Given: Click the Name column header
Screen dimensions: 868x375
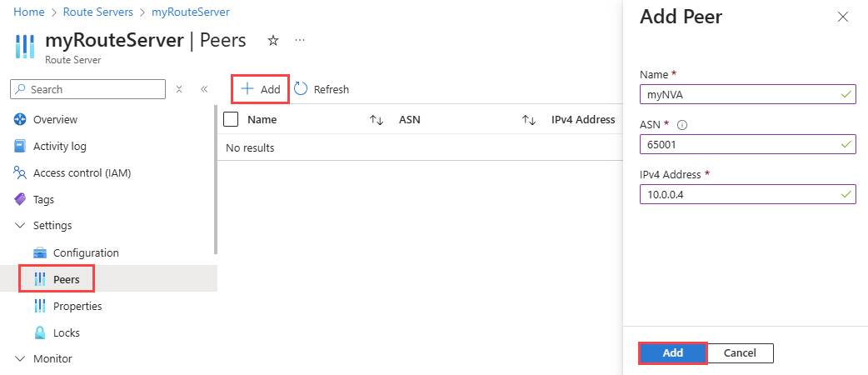Looking at the screenshot, I should [262, 120].
